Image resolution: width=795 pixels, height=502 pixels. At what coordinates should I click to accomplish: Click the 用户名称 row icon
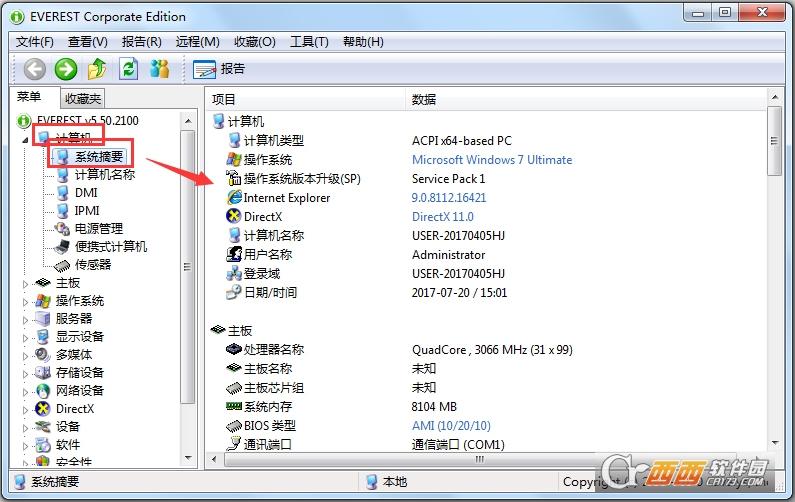click(x=234, y=254)
